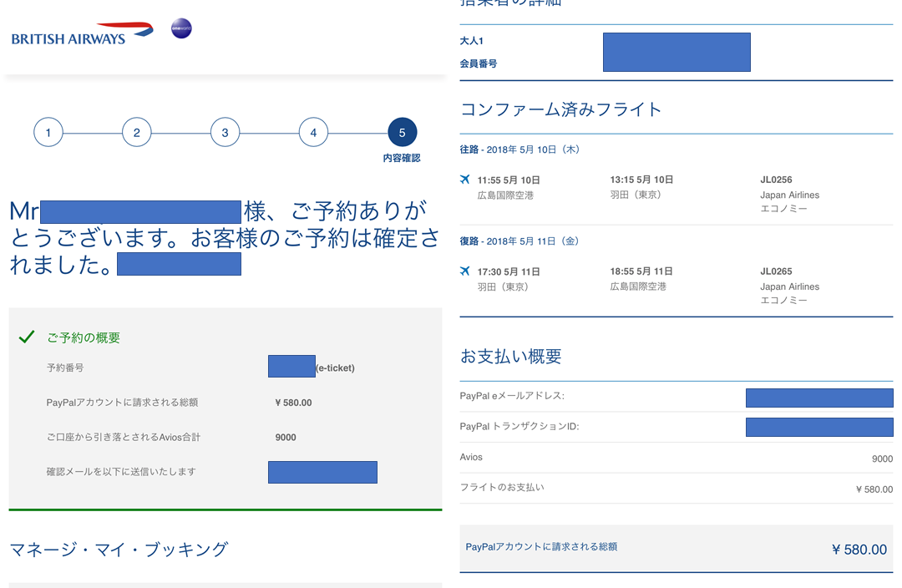Select step 4 in the booking progress

[x=313, y=132]
